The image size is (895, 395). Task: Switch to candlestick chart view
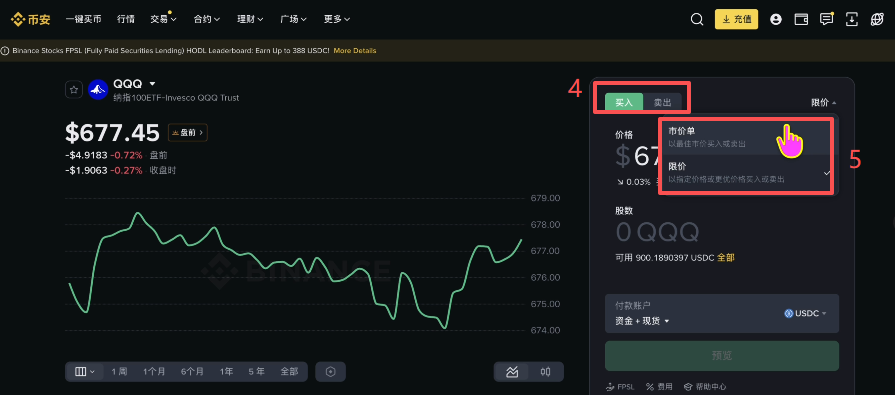(x=546, y=372)
